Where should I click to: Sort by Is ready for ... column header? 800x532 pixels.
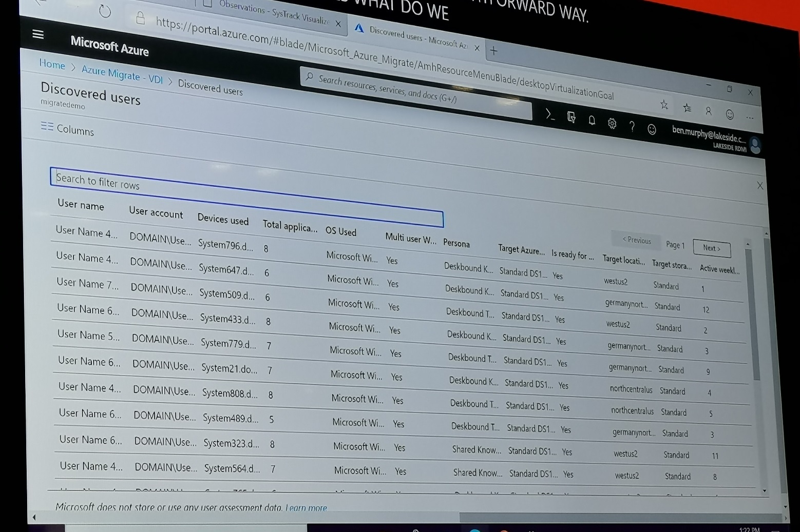pos(573,254)
